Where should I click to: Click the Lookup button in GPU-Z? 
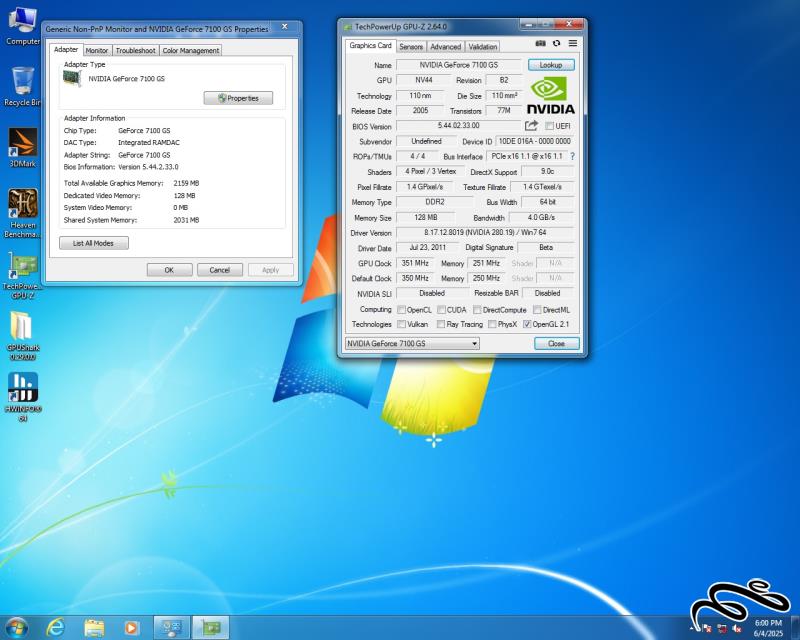(x=551, y=65)
